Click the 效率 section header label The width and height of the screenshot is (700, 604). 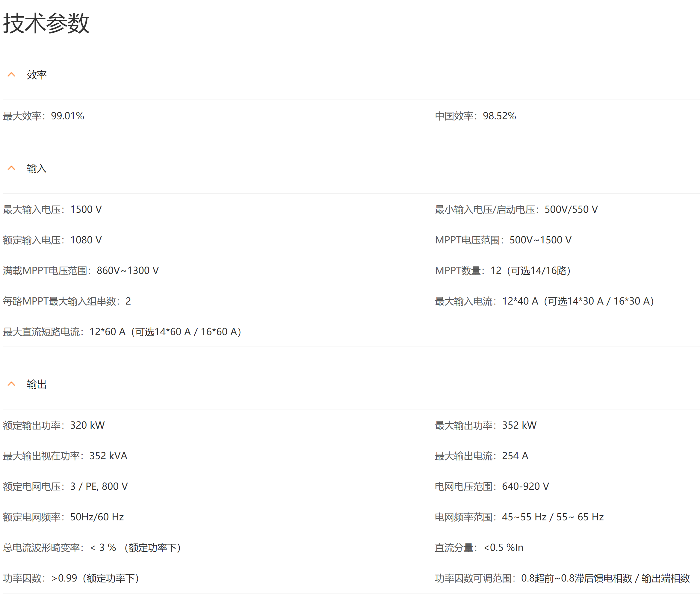tap(37, 75)
